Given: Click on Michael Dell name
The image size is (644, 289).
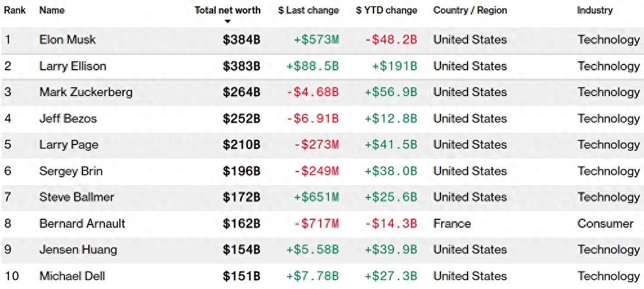Looking at the screenshot, I should [72, 276].
